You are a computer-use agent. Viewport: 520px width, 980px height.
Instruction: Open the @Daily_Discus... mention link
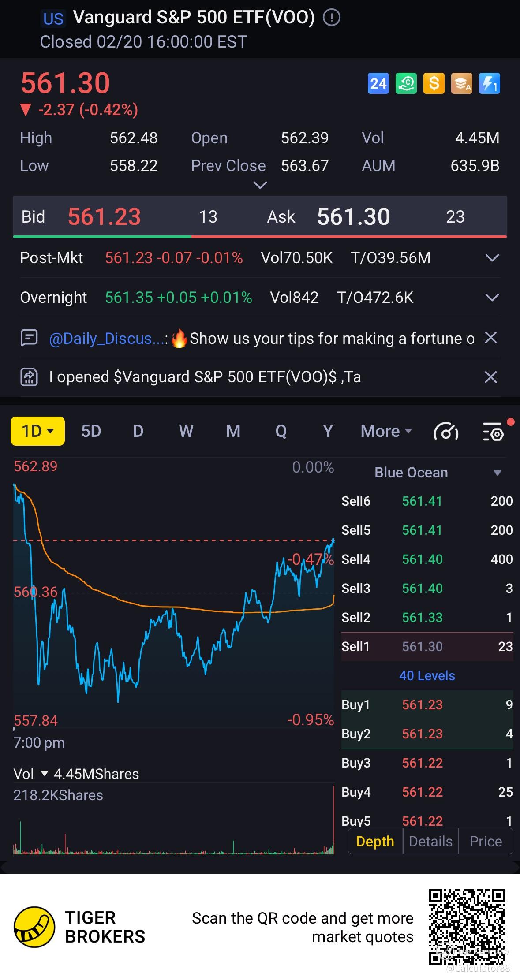pyautogui.click(x=107, y=338)
